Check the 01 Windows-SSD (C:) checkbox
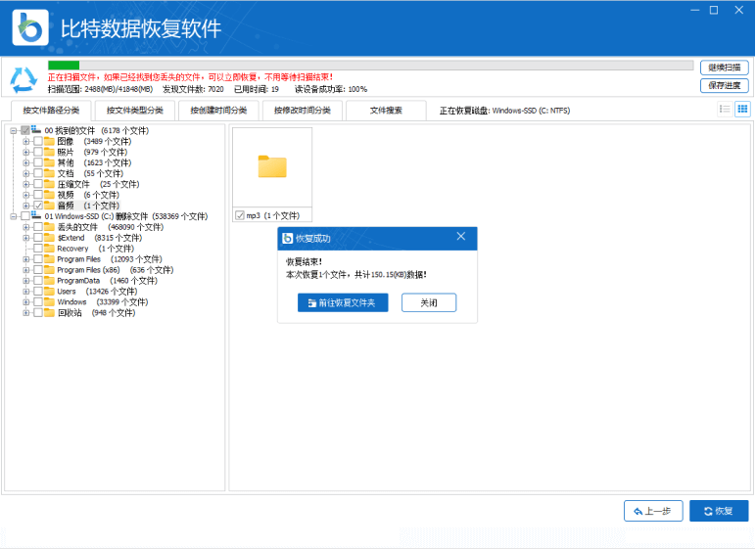The image size is (756, 549). (25, 216)
